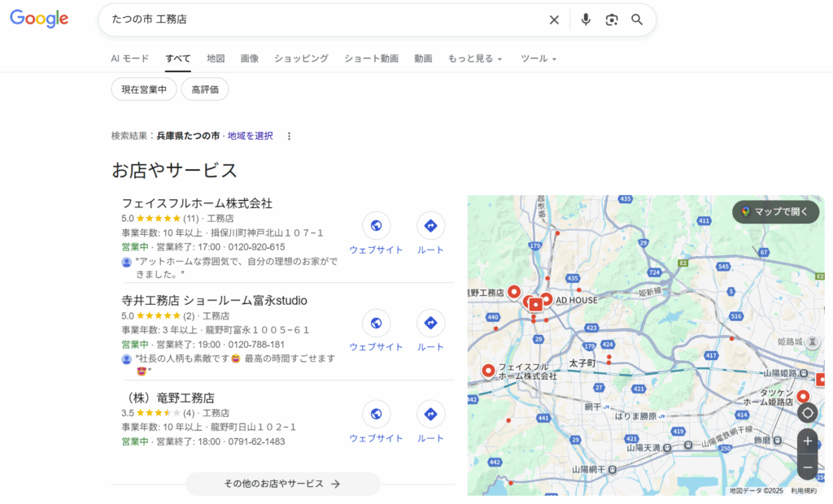Center map on my location icon
833x504 pixels.
click(x=807, y=412)
